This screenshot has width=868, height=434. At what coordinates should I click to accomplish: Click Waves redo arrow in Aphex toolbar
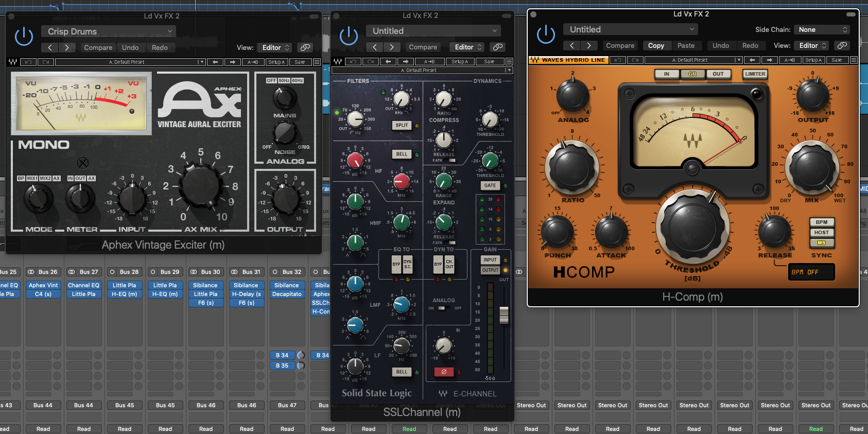pyautogui.click(x=46, y=62)
